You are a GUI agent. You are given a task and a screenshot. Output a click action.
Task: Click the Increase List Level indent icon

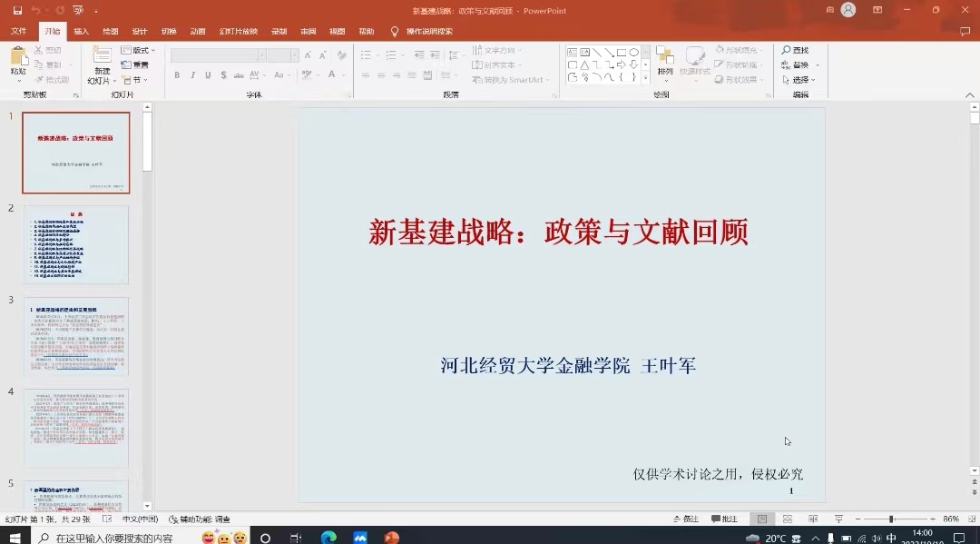click(x=435, y=55)
